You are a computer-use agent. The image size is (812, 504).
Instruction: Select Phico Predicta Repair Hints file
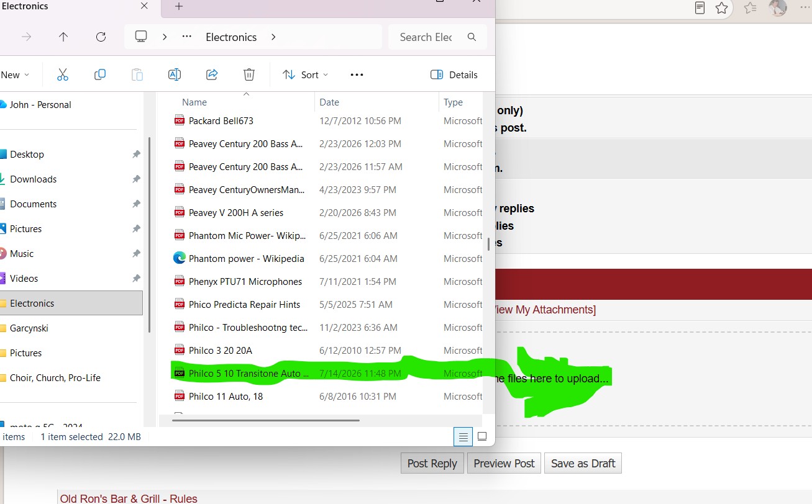click(244, 304)
